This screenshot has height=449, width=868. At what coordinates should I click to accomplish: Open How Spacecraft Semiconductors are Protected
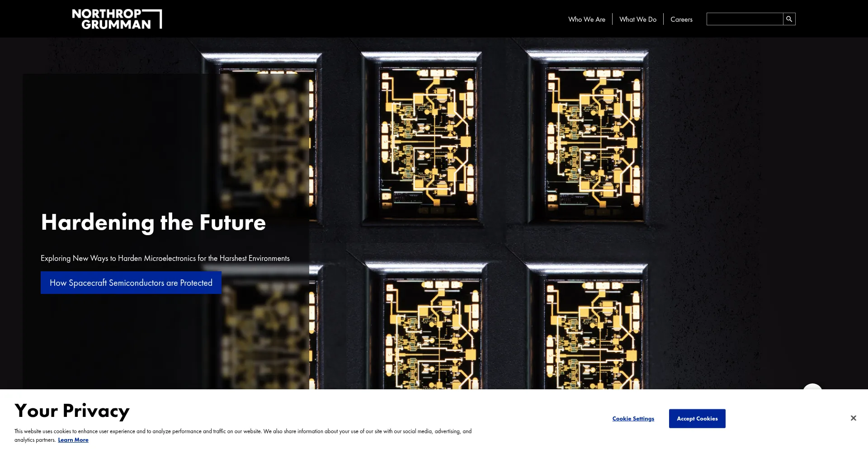(x=131, y=282)
